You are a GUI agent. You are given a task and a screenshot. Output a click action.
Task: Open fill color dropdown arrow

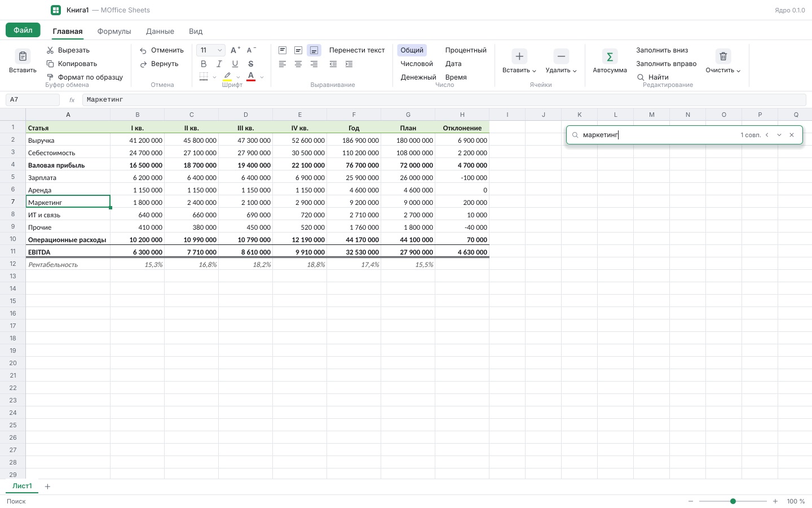pyautogui.click(x=238, y=77)
